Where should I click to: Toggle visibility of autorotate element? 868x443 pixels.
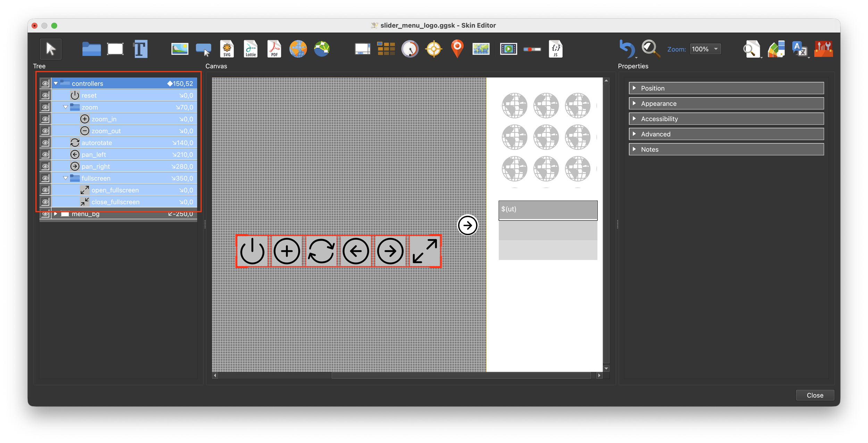[x=45, y=142]
